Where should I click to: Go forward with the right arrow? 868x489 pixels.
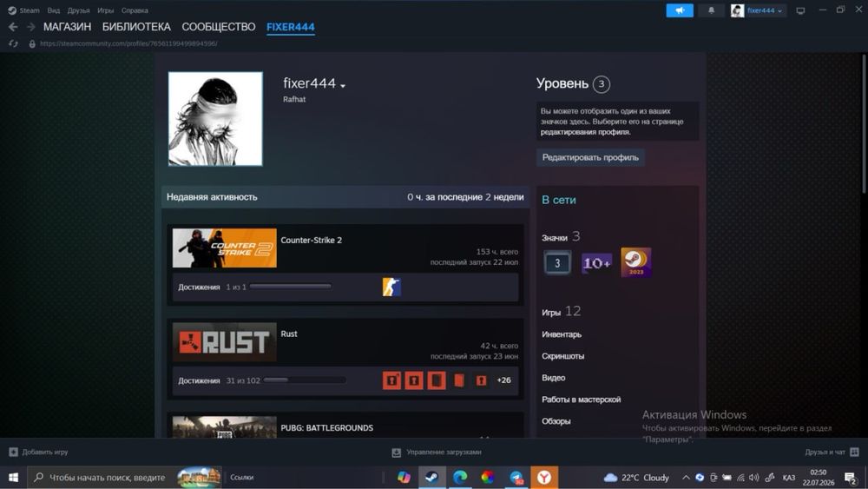point(31,27)
